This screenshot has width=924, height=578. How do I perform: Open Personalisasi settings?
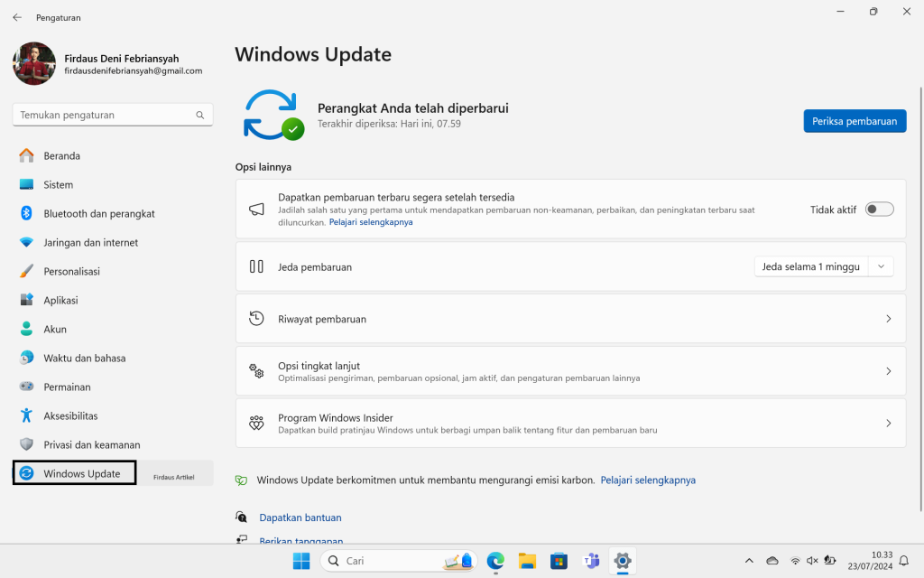pos(113,271)
